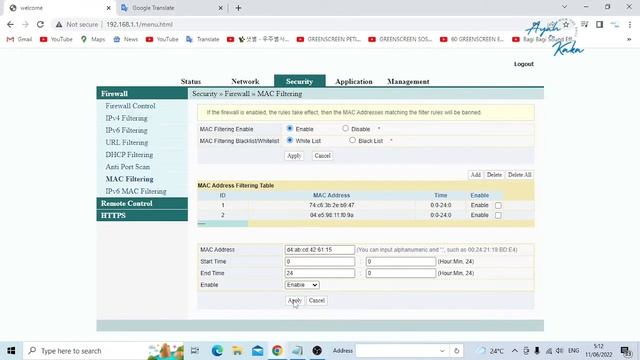This screenshot has width=640, height=360.
Task: Switch to Network tab
Action: 245,82
